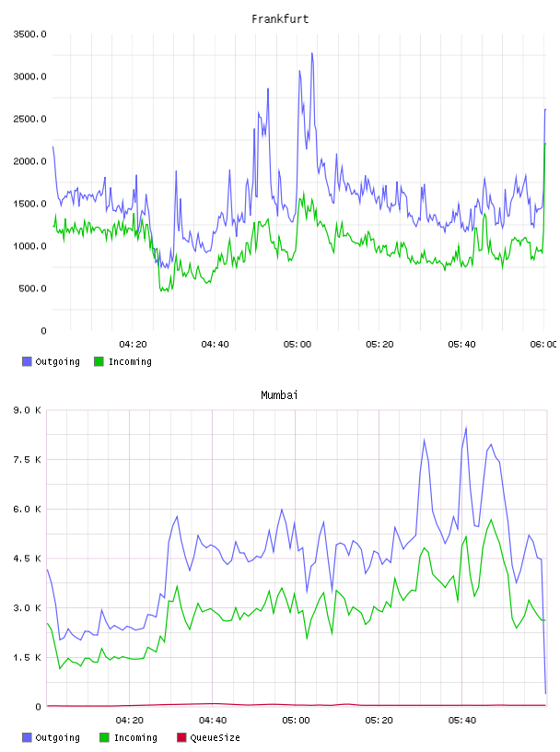Click the 05:00 x-axis label in Mumbai chart
This screenshot has height=752, width=560.
click(x=296, y=721)
